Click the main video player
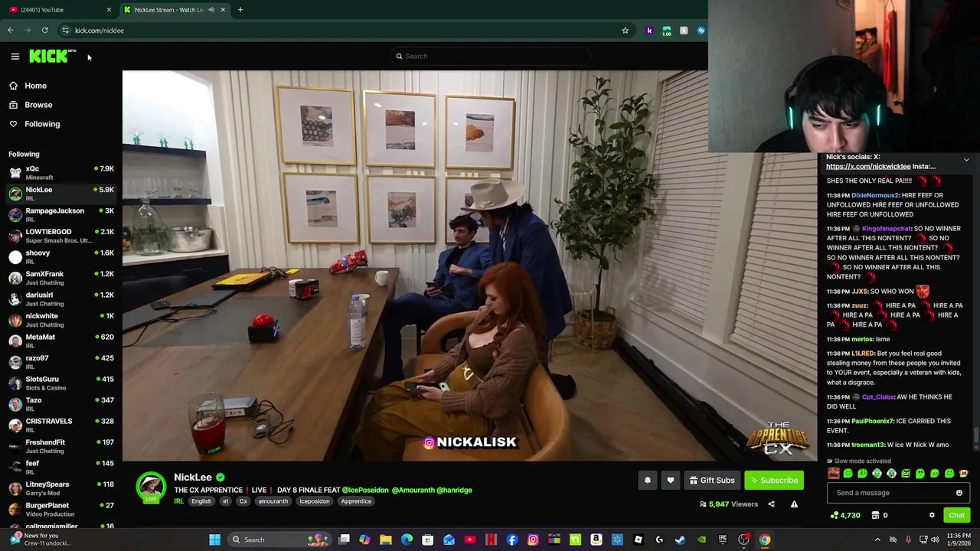This screenshot has height=551, width=980. click(469, 266)
